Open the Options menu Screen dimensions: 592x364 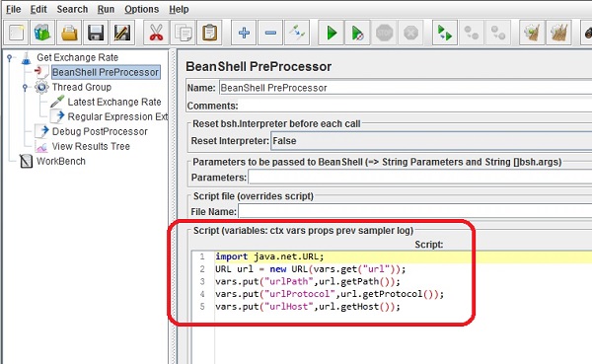click(141, 9)
